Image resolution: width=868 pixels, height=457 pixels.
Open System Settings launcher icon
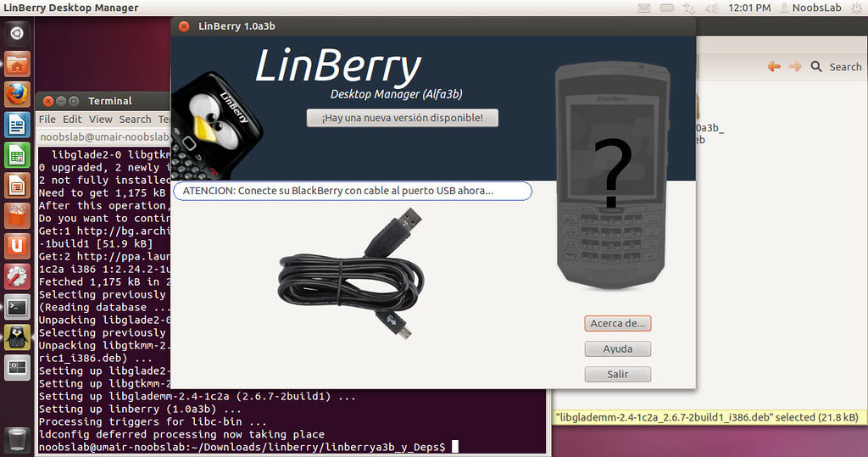pos(17,276)
